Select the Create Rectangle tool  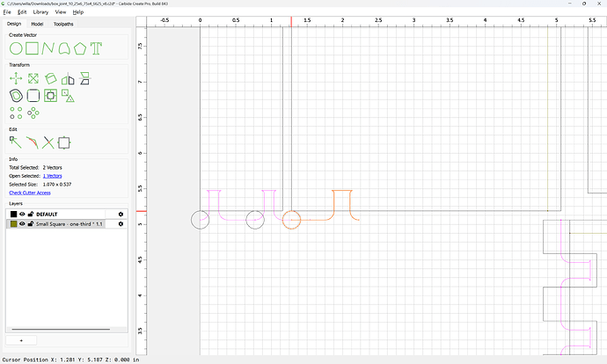coord(33,48)
